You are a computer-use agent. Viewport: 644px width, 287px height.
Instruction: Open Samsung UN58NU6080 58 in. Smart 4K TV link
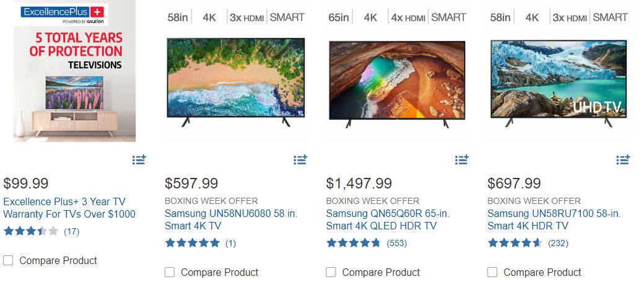(231, 219)
